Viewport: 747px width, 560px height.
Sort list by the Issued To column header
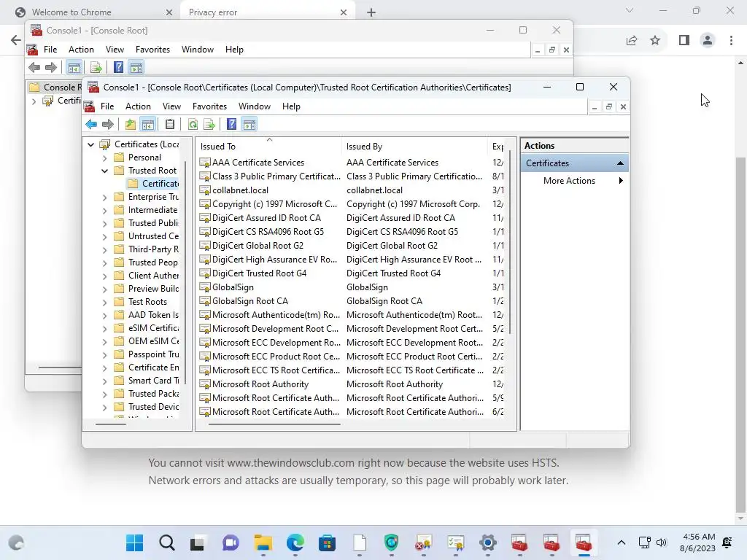pos(268,146)
